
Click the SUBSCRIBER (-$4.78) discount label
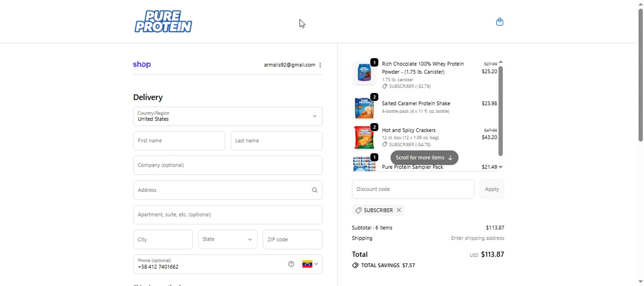tap(410, 145)
